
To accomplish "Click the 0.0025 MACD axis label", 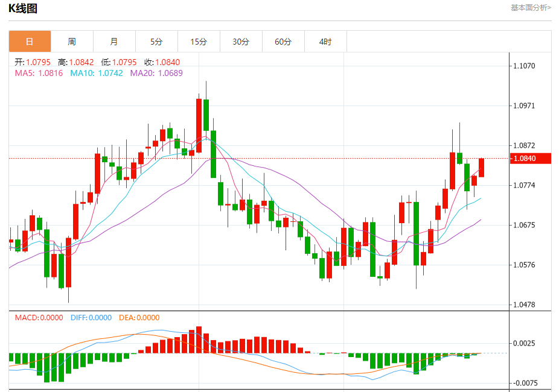I will (x=524, y=344).
